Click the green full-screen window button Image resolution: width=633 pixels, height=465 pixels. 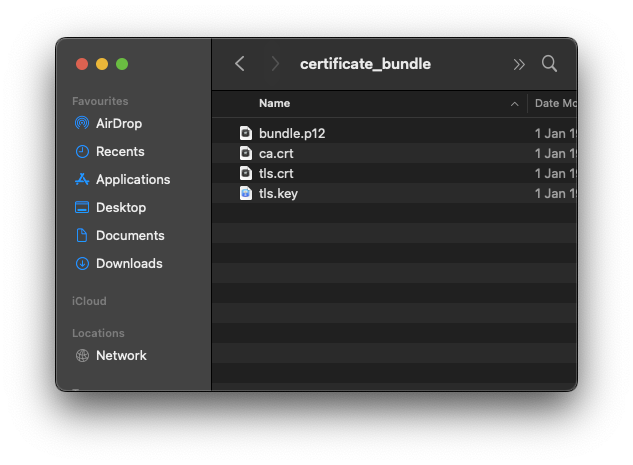click(x=122, y=64)
